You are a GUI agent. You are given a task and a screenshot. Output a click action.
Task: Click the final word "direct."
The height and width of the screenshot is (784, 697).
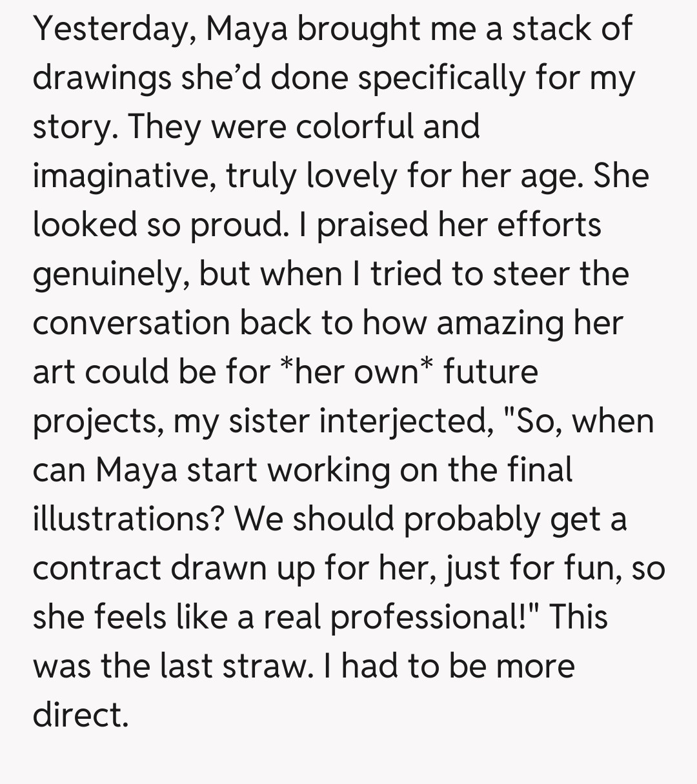(81, 715)
